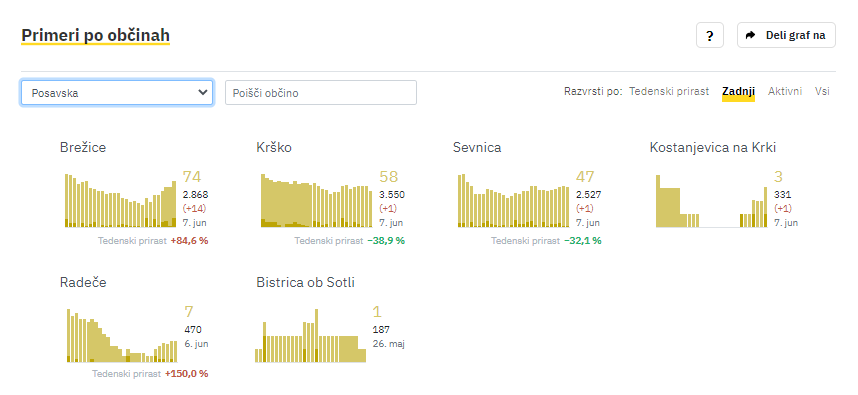Click the Kostanjevica na Krki chart
The image size is (858, 395).
pos(711,200)
